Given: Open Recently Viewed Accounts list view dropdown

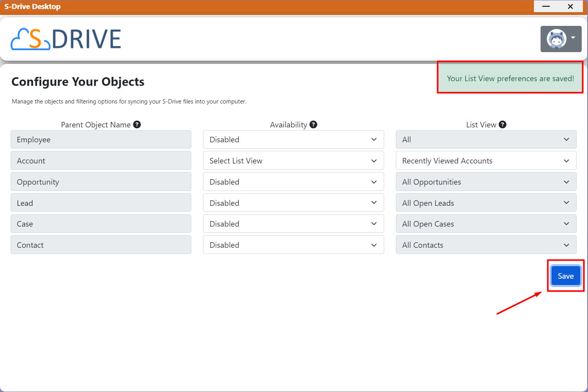Looking at the screenshot, I should pos(486,161).
